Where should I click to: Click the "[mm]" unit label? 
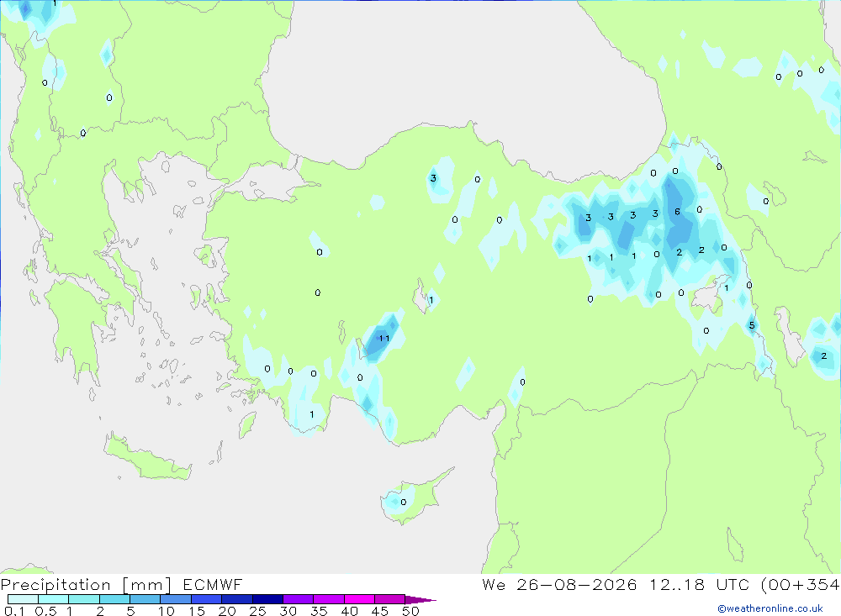(147, 585)
